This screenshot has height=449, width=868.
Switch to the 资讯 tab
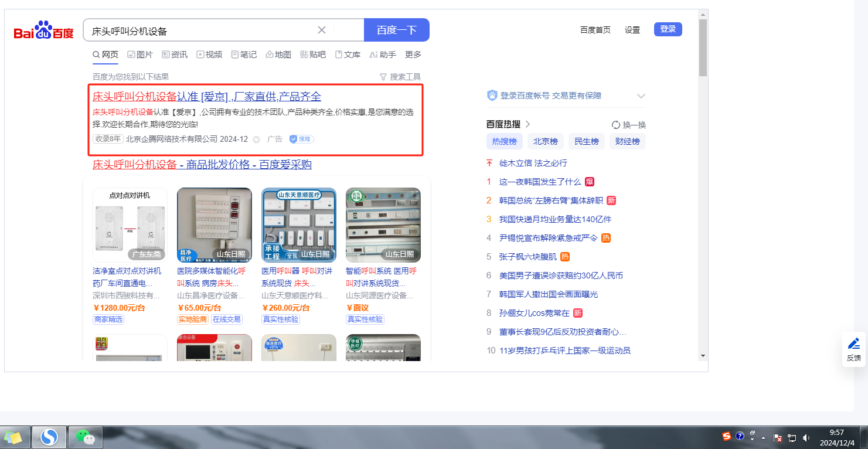click(x=175, y=55)
